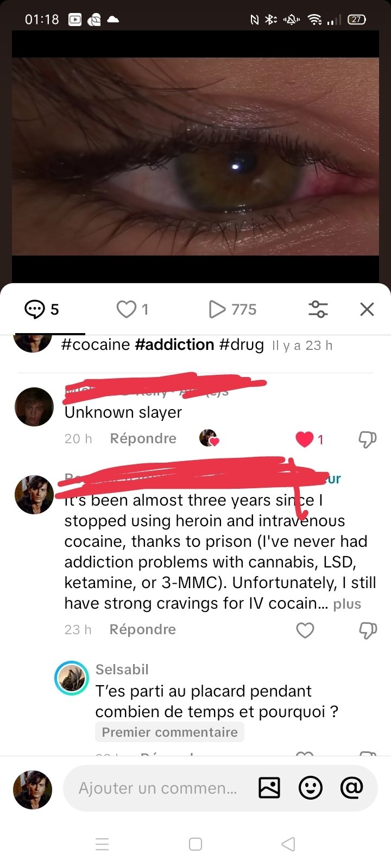Focus the "Ajouter un commen..." field
391x868 pixels.
[157, 788]
